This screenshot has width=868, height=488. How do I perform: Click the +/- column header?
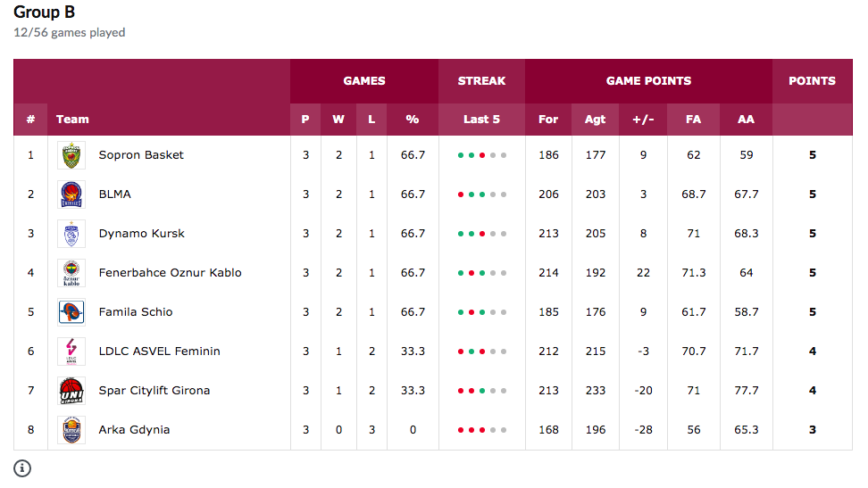click(643, 120)
